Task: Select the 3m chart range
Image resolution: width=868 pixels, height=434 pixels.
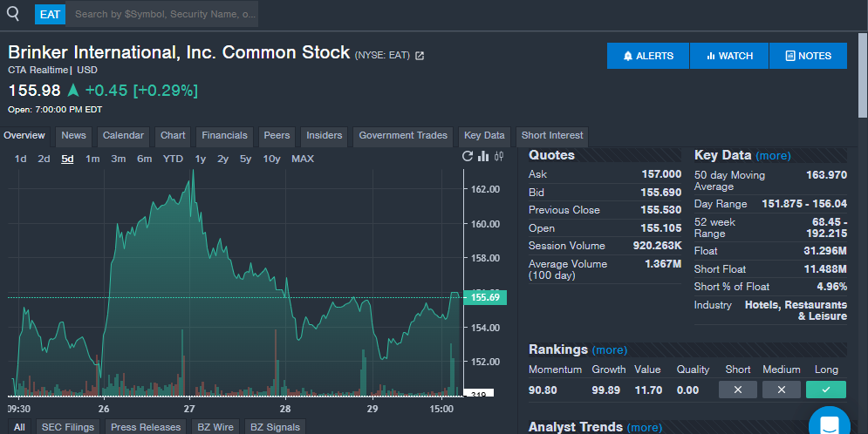Action: (x=118, y=159)
